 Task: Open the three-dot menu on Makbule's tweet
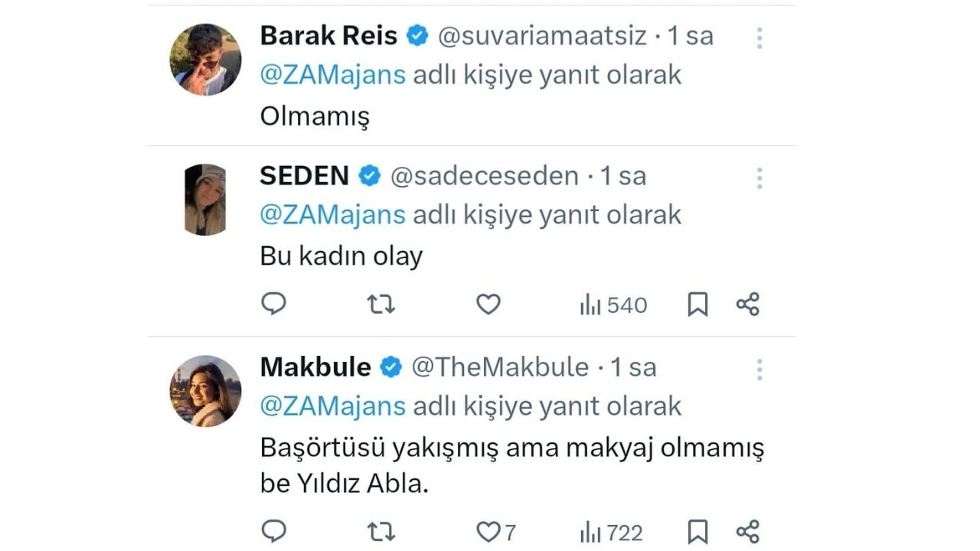pos(759,369)
